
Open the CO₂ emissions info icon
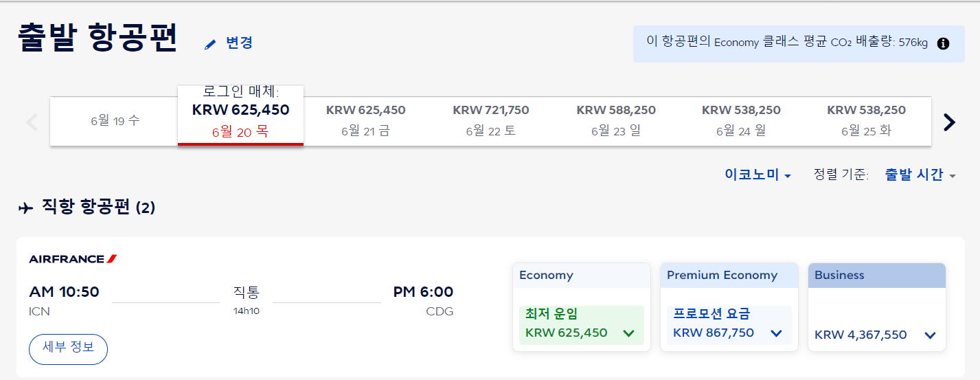click(x=943, y=43)
